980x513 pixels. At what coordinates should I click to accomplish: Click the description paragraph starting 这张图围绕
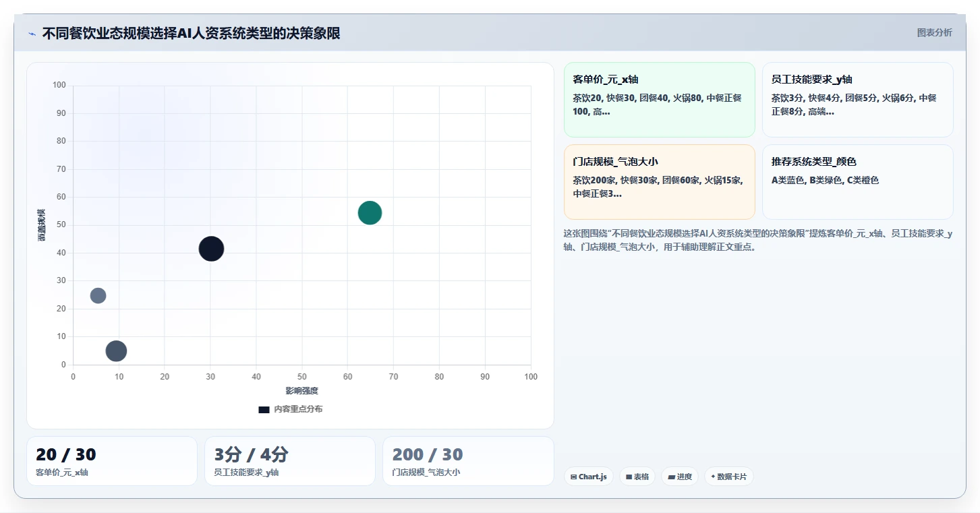(x=758, y=240)
